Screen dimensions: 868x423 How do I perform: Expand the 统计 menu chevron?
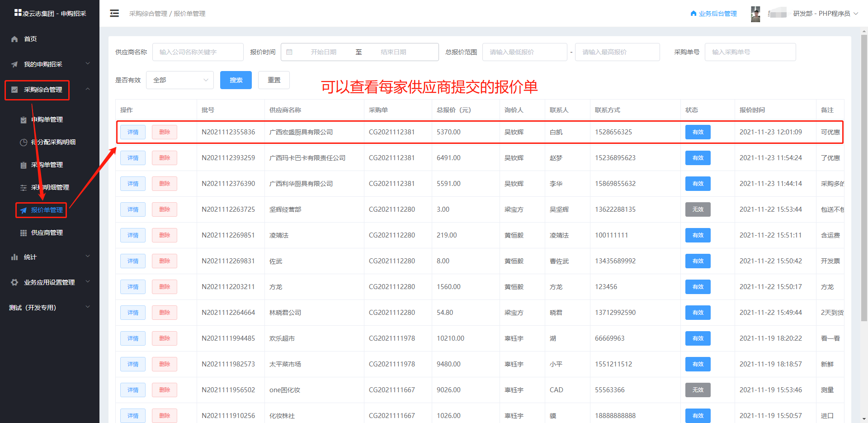88,257
